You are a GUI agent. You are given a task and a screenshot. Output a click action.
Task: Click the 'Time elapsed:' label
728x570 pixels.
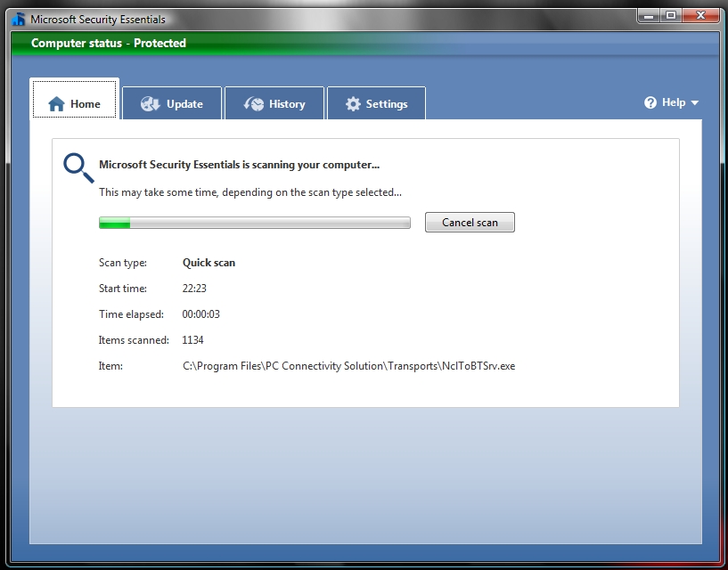tap(131, 314)
